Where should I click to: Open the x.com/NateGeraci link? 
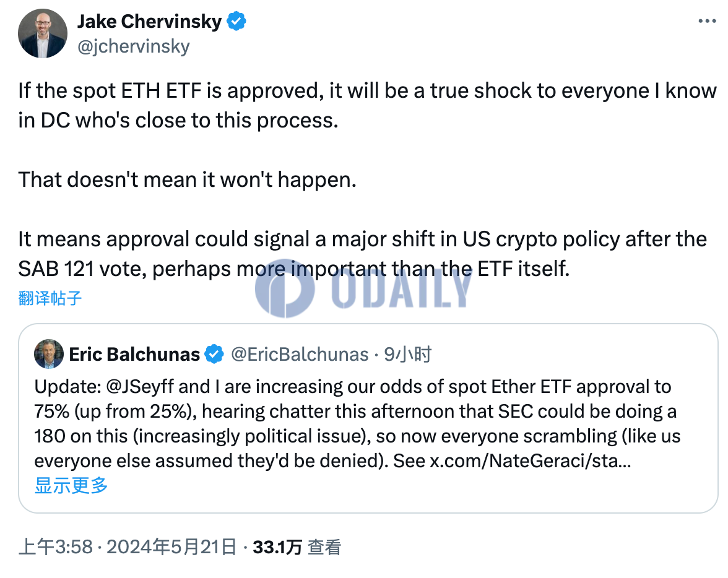pyautogui.click(x=530, y=461)
